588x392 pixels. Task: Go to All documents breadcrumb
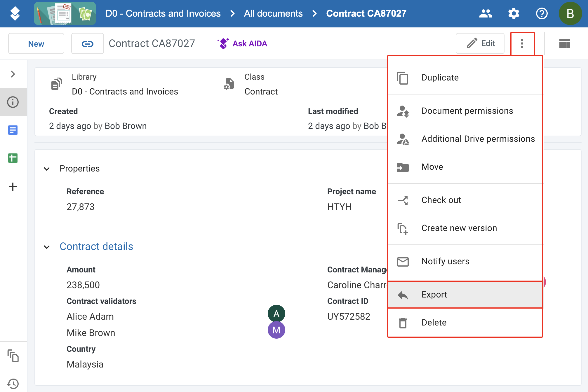(x=273, y=13)
